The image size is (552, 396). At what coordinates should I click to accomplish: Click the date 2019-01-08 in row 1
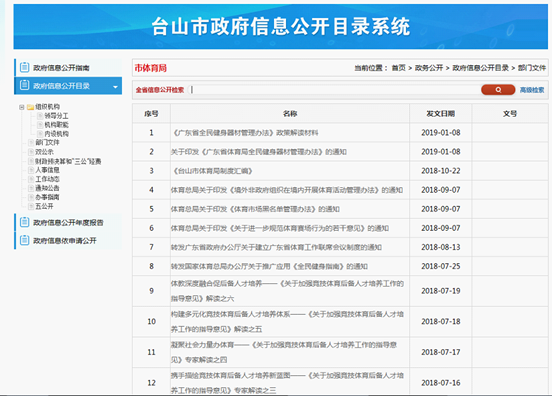441,133
